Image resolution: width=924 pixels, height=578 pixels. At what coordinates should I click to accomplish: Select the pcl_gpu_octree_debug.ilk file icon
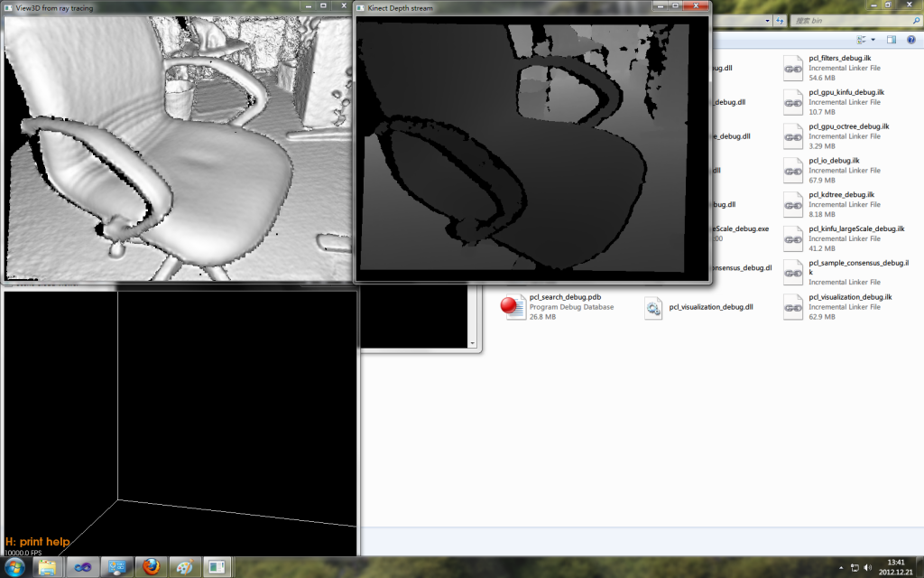(792, 136)
